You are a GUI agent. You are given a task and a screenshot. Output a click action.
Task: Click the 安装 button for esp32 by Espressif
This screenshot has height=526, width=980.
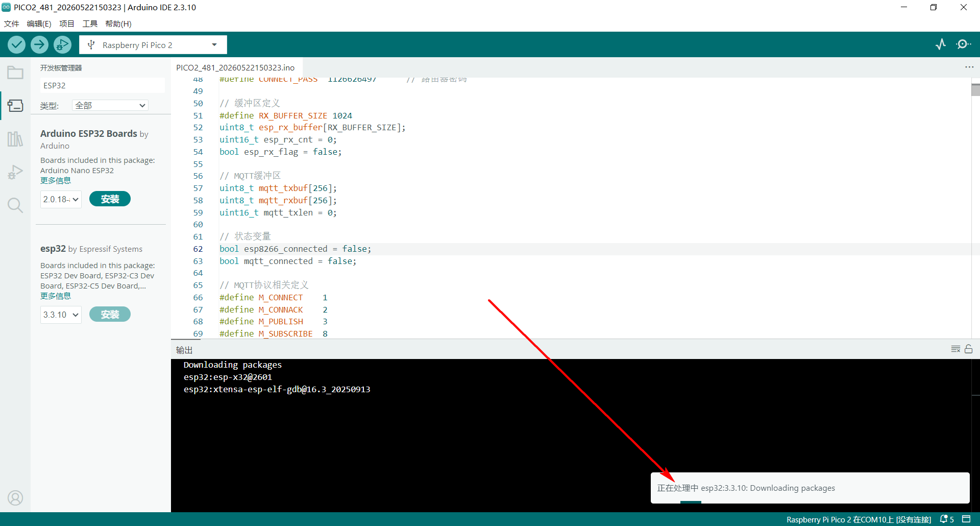[110, 315]
